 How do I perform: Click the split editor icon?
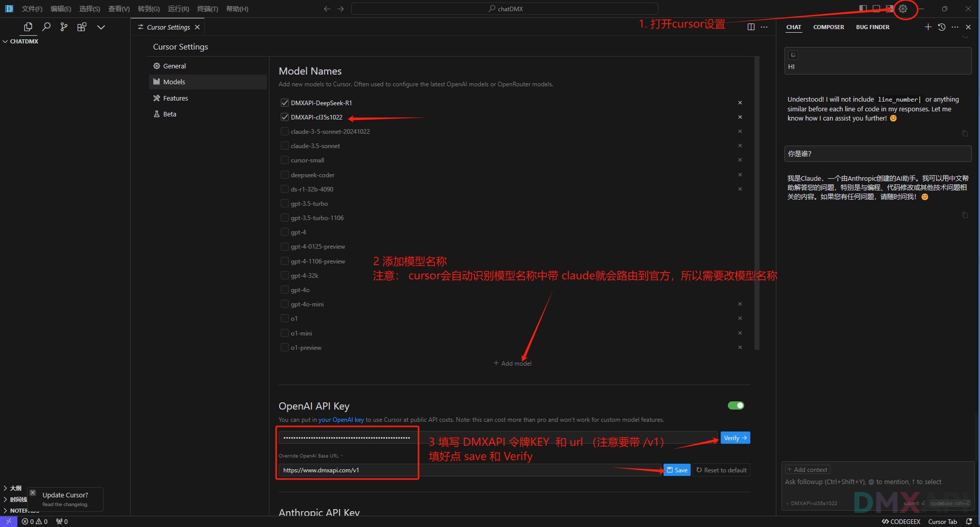pos(751,27)
